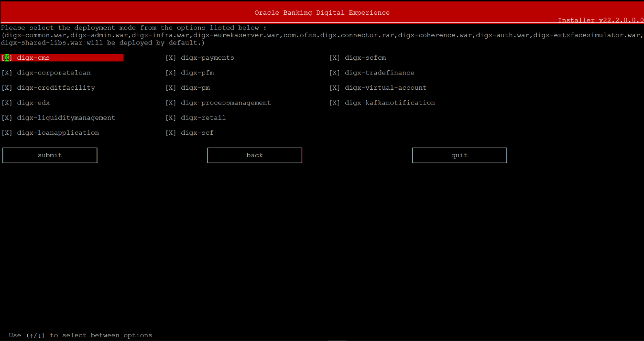Toggle the digx-processmanagement checkbox
Image resolution: width=644 pixels, height=341 pixels.
[171, 103]
